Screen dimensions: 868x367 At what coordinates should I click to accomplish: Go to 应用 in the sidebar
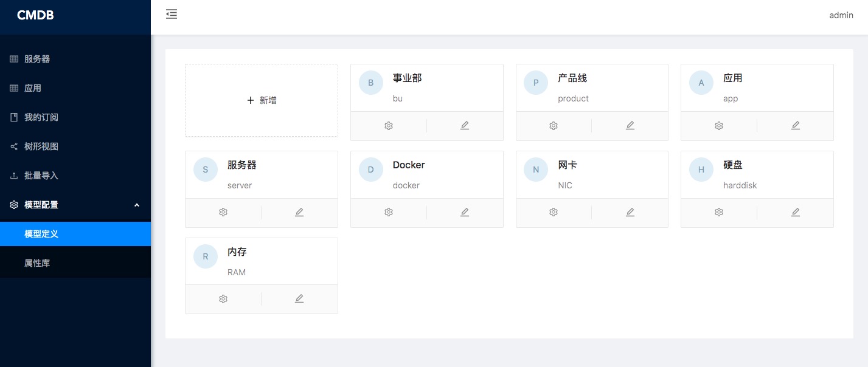click(33, 88)
